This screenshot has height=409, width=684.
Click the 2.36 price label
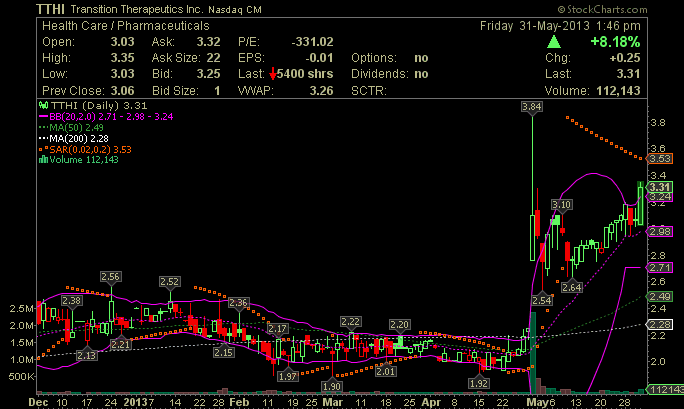pyautogui.click(x=238, y=302)
